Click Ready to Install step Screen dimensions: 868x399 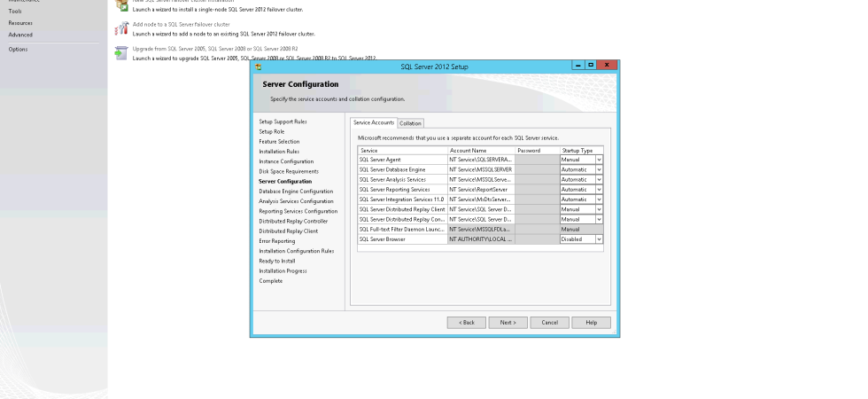point(276,261)
